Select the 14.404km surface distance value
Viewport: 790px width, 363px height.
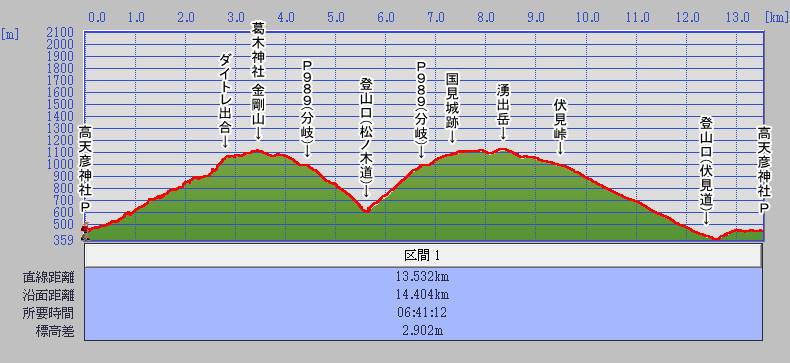tap(423, 295)
